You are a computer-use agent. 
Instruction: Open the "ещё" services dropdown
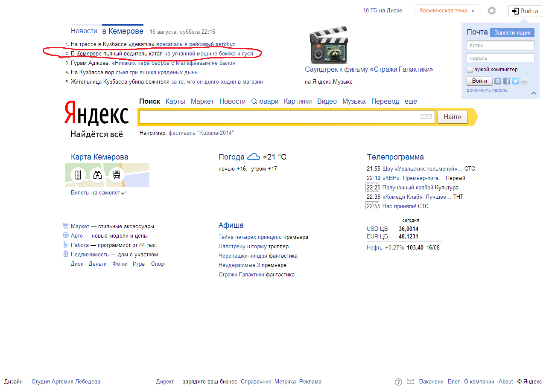click(x=411, y=101)
